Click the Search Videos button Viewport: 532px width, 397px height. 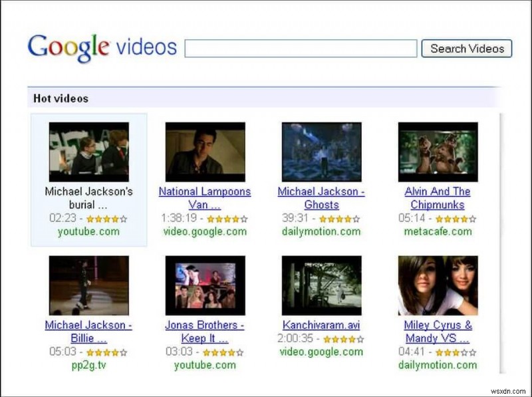[x=467, y=49]
